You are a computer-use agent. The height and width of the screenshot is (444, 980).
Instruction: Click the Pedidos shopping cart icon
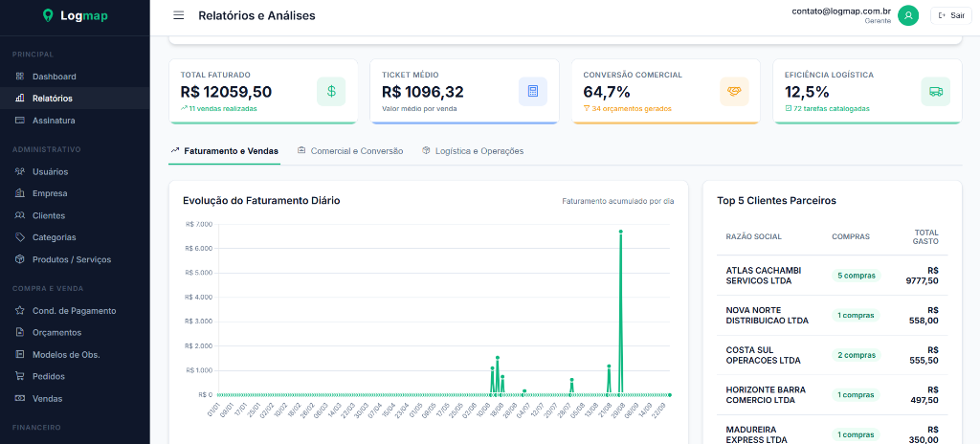coord(20,376)
